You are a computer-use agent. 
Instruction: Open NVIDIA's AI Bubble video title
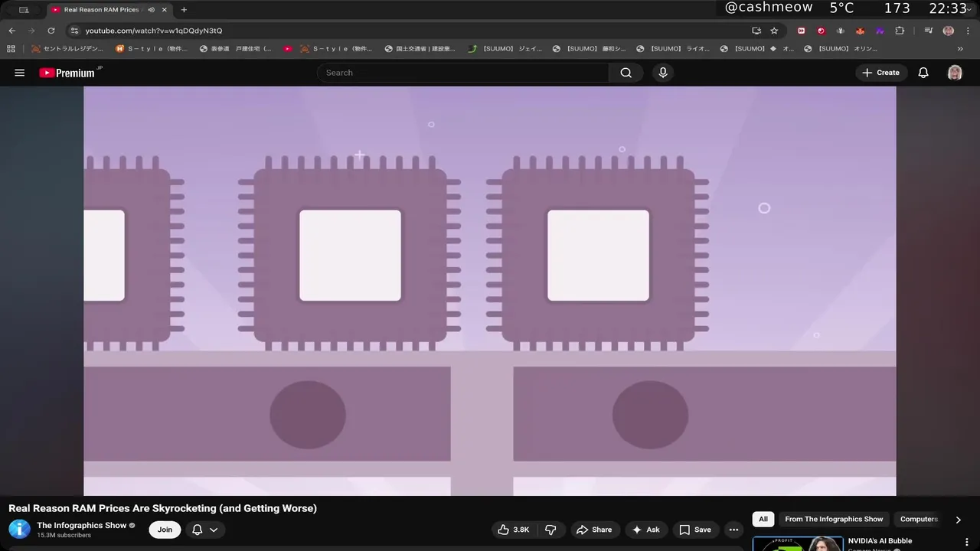pos(880,541)
